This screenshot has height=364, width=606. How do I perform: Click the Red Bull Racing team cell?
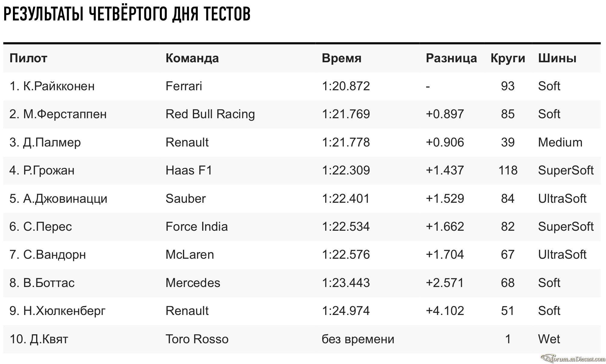tap(210, 114)
